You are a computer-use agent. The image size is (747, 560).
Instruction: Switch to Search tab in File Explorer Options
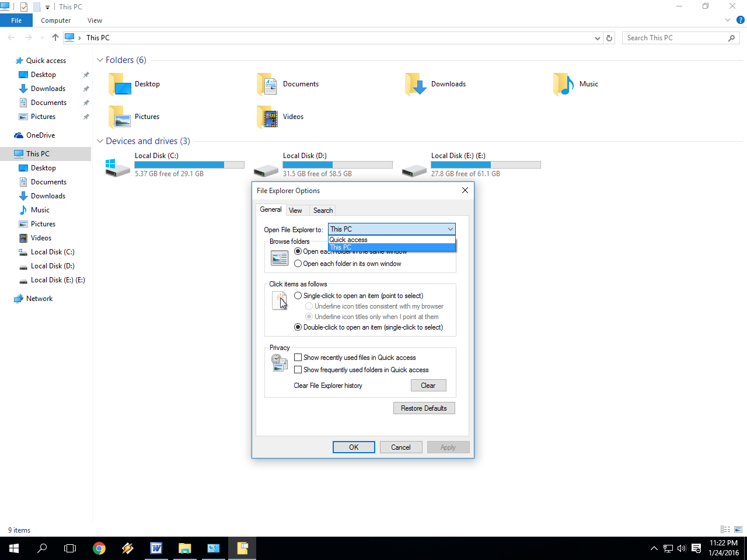(x=323, y=211)
